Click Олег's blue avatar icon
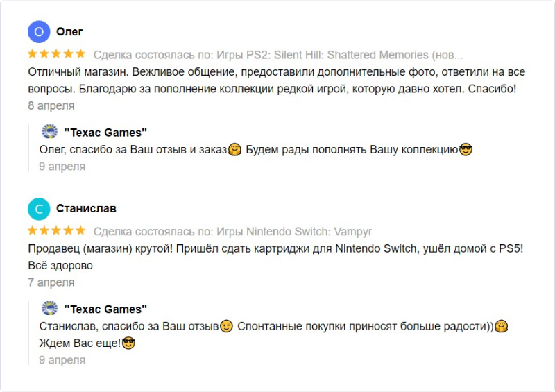 point(39,32)
